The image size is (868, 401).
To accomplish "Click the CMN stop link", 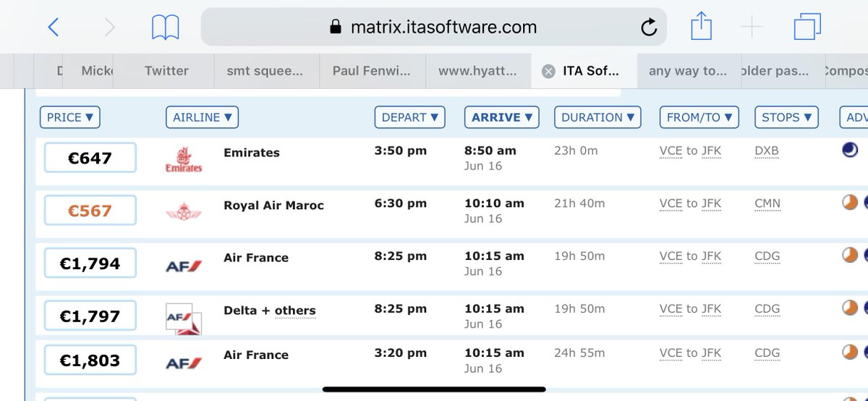I will click(767, 204).
